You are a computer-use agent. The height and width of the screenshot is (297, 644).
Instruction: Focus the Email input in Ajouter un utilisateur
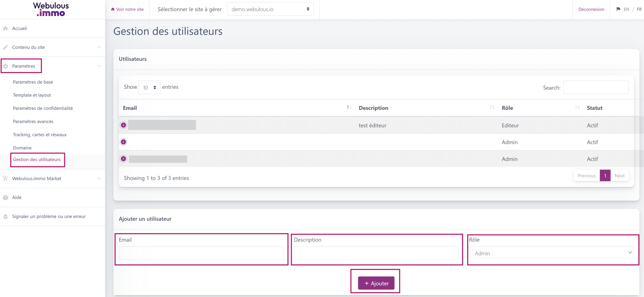click(201, 253)
